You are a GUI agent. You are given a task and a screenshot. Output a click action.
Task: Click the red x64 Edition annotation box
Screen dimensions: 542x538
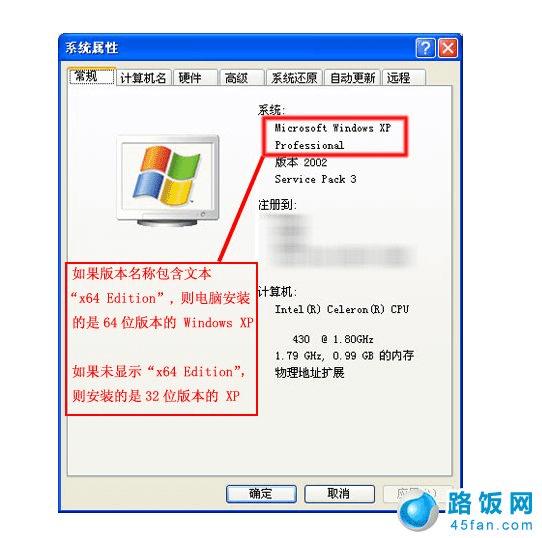tap(161, 339)
